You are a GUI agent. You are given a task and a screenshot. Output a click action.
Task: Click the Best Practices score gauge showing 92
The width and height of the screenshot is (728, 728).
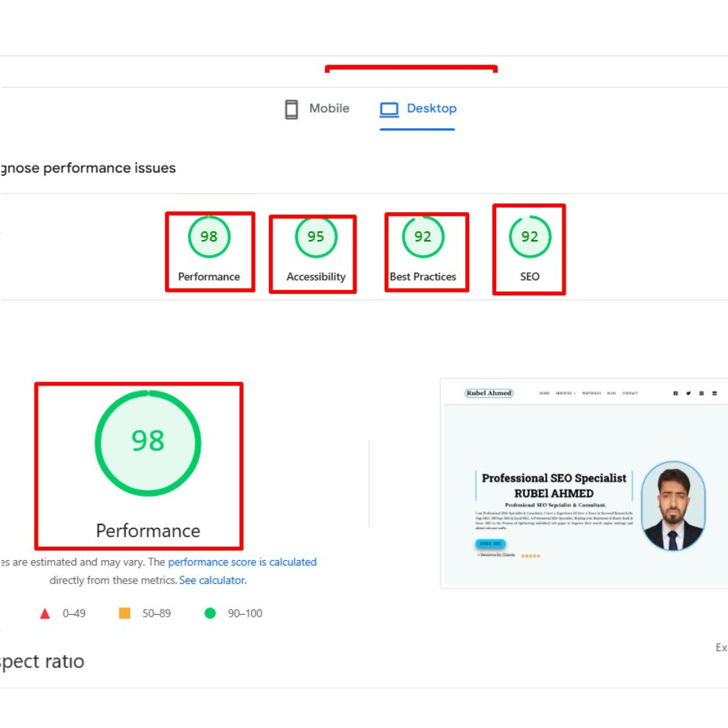click(x=423, y=237)
